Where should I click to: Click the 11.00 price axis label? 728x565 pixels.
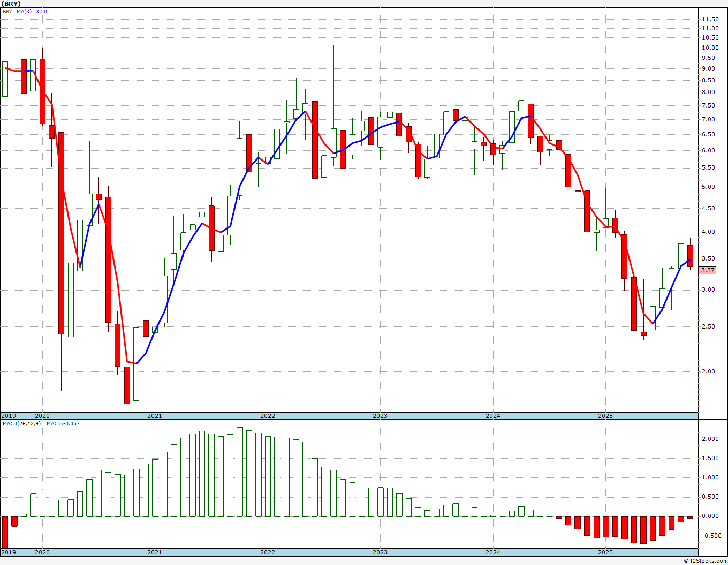click(711, 28)
